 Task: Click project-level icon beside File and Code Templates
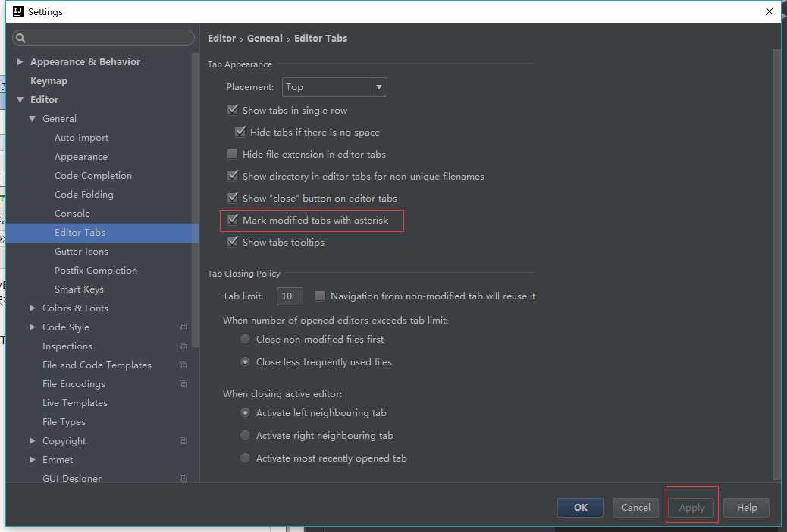point(183,365)
